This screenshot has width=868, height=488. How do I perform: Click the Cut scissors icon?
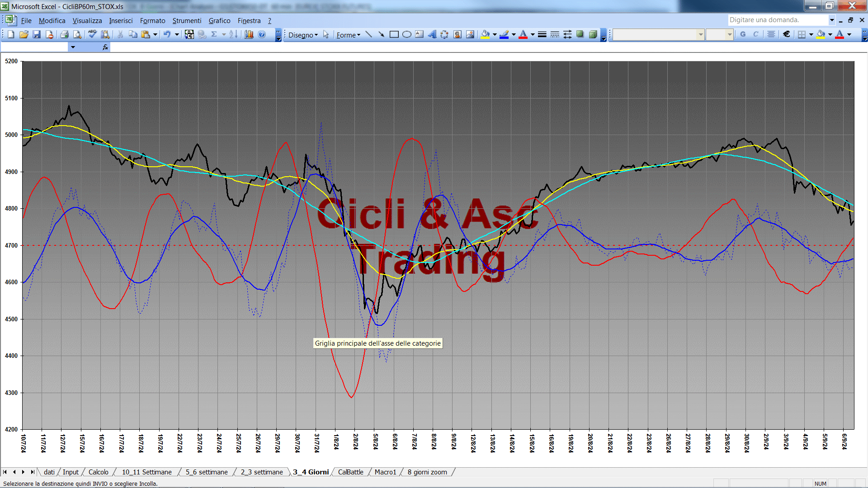120,34
